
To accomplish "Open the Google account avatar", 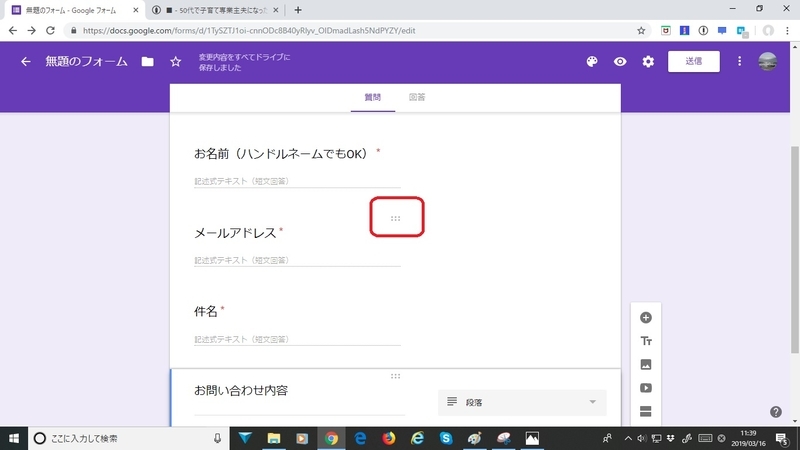I will pyautogui.click(x=767, y=62).
